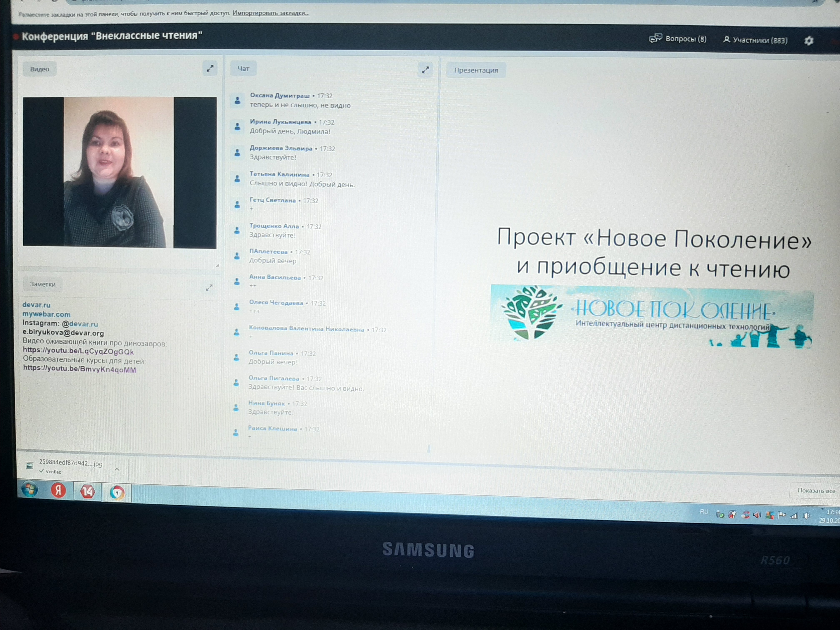Viewport: 840px width, 630px height.
Task: Open the Вопросы (8) questions panel
Action: (678, 39)
